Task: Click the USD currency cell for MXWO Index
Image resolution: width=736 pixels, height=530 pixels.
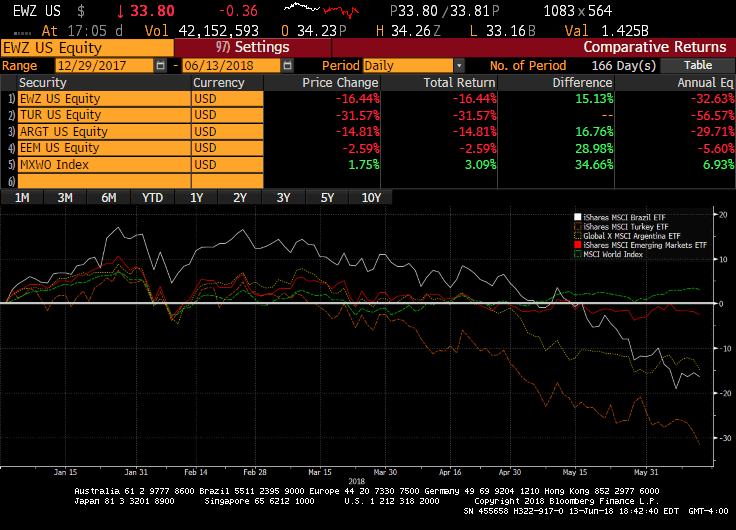Action: pyautogui.click(x=227, y=165)
